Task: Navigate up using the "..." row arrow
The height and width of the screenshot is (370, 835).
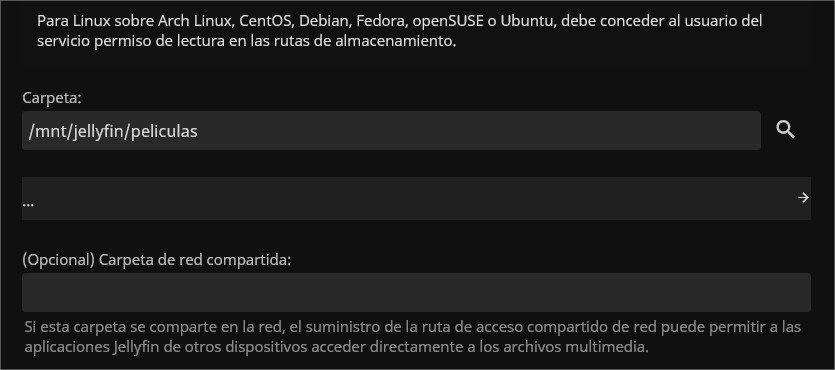Action: click(x=803, y=198)
